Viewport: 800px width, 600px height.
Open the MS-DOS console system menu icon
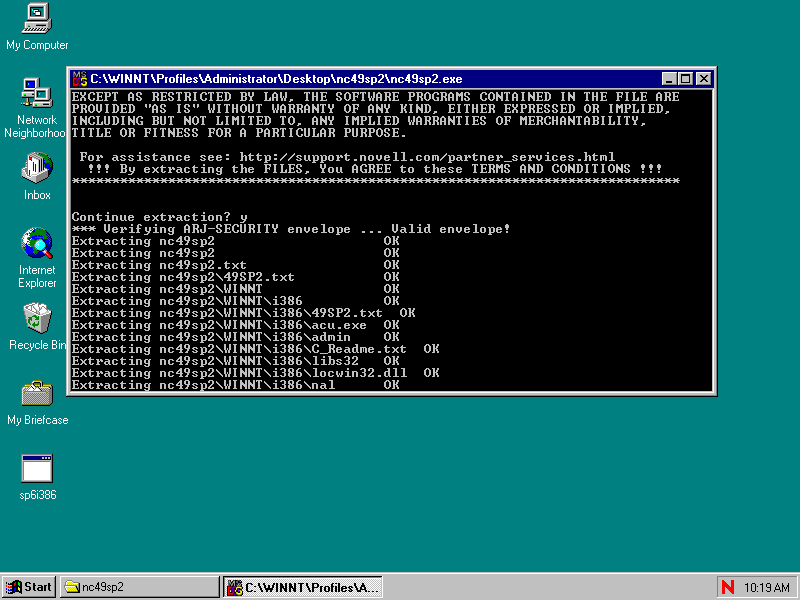coord(80,79)
